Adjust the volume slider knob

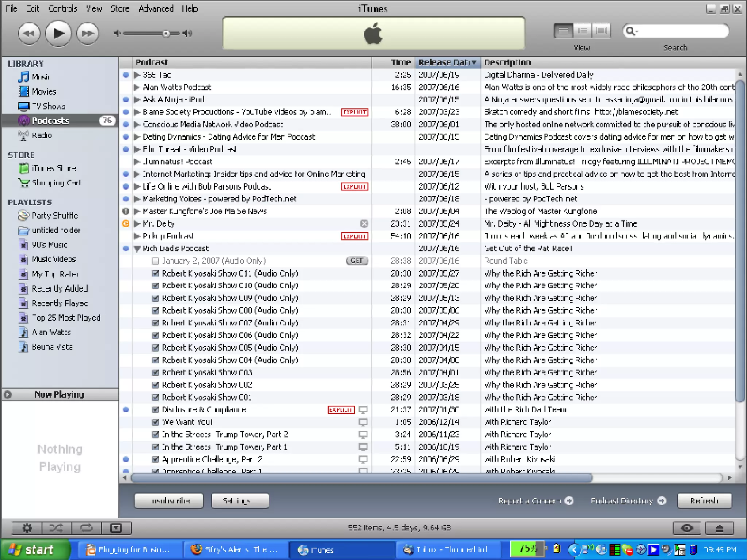(166, 34)
